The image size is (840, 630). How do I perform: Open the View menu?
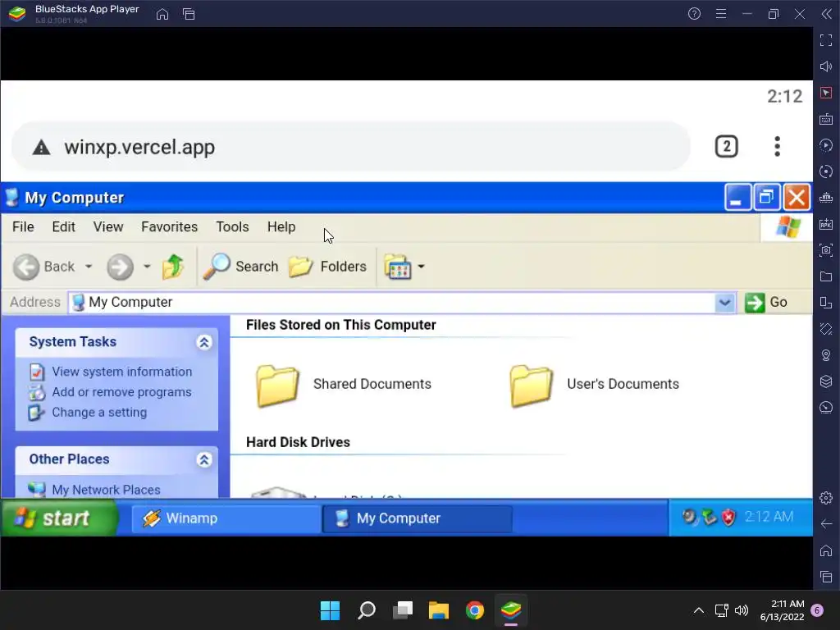click(x=108, y=226)
